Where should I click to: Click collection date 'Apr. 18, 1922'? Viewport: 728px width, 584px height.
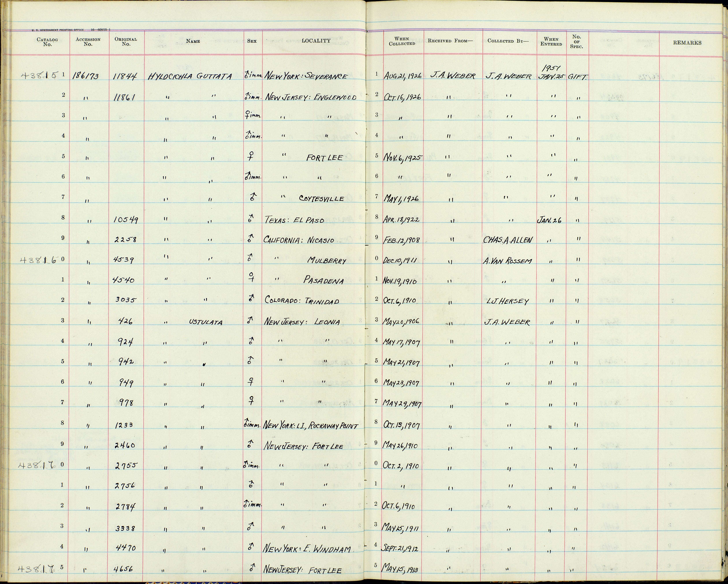pyautogui.click(x=402, y=219)
